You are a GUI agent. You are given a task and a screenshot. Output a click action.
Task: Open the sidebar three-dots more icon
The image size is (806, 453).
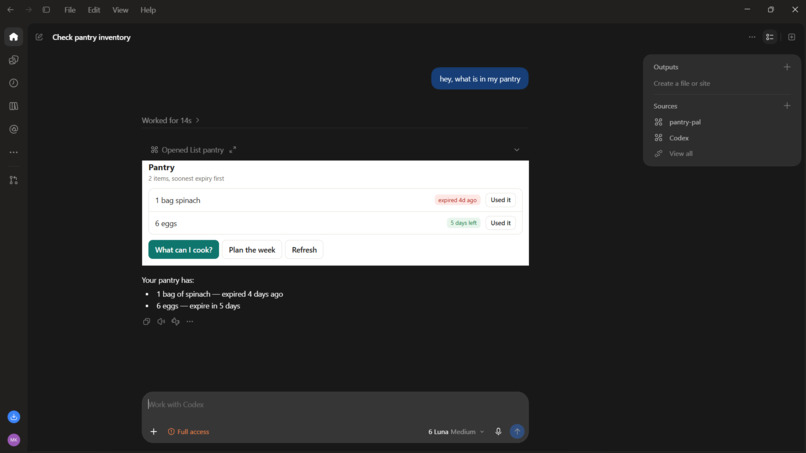[13, 152]
